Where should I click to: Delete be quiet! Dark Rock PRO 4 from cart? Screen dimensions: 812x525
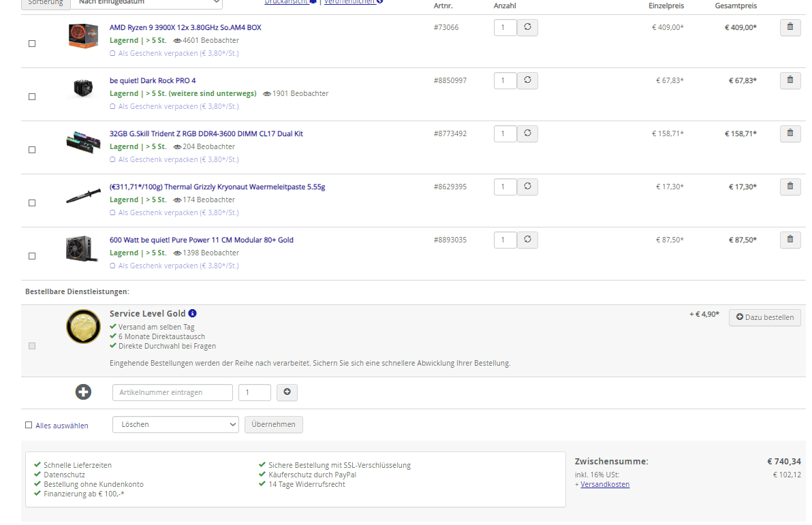coord(790,80)
